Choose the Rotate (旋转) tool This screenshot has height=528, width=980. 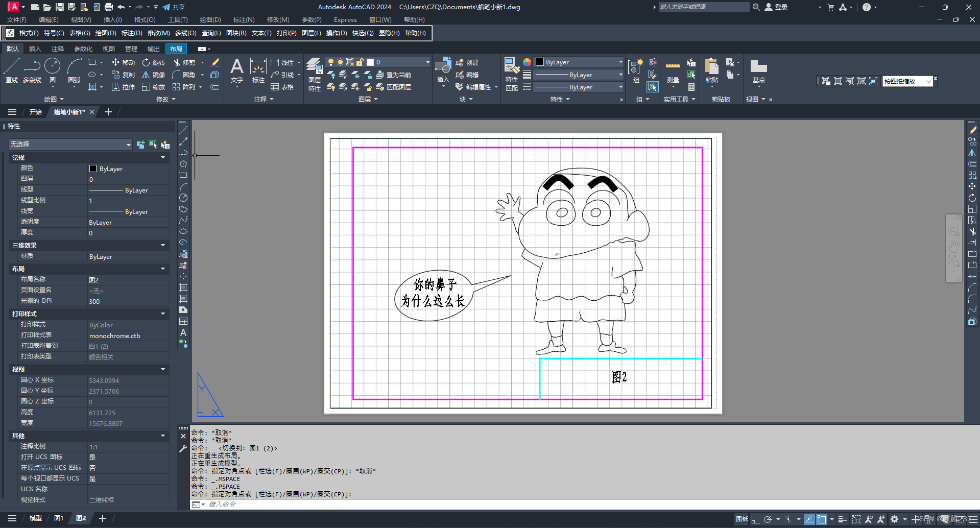[154, 62]
